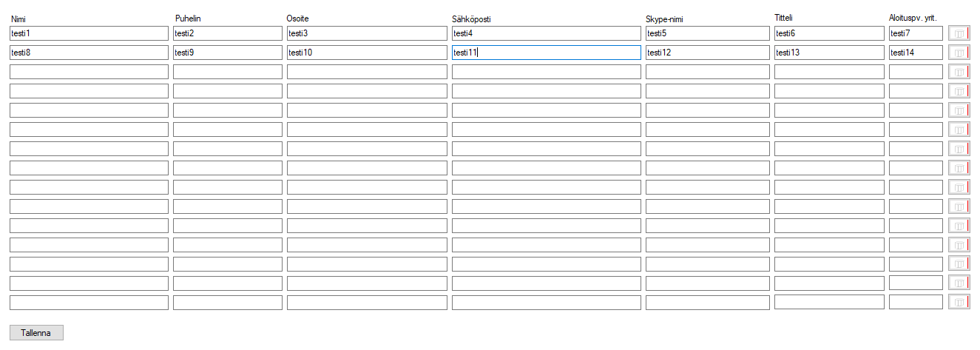Viewport: 980px width, 350px height.
Task: Click the icon button on the sixth row
Action: point(959,129)
